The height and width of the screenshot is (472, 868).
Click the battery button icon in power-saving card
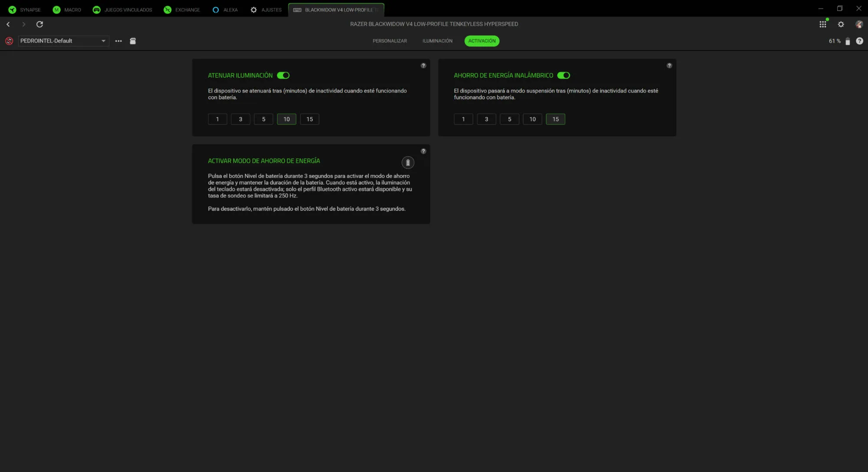[x=408, y=163]
